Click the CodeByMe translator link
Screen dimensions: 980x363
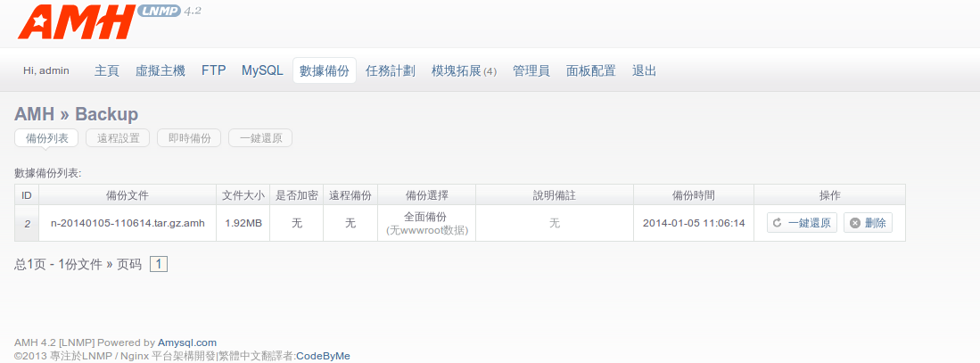[323, 356]
